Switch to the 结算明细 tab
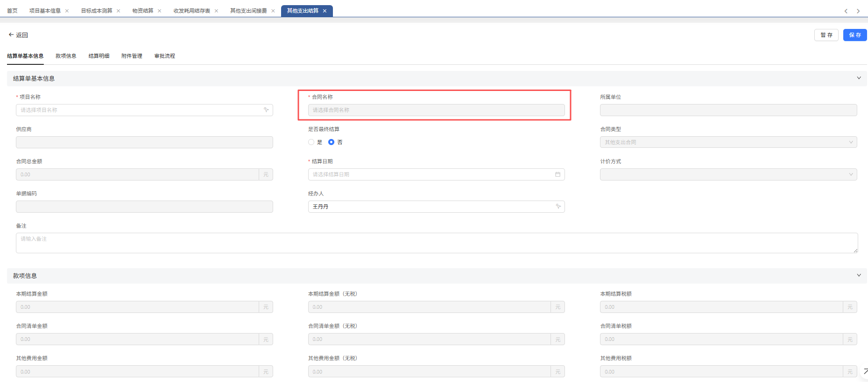 (x=99, y=56)
